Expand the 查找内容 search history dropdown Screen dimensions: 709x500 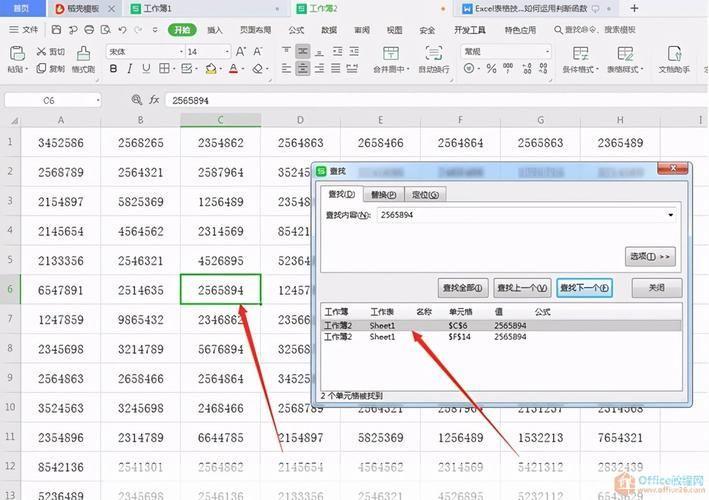click(x=670, y=215)
